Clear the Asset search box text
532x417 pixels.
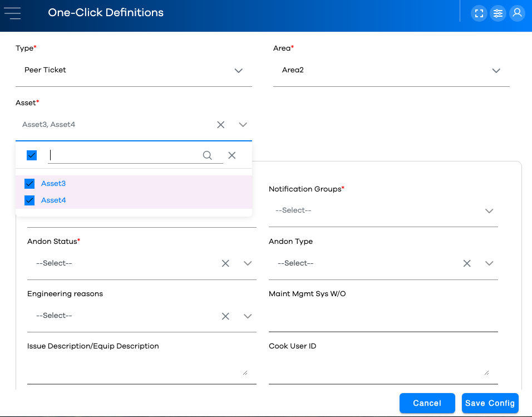point(231,155)
